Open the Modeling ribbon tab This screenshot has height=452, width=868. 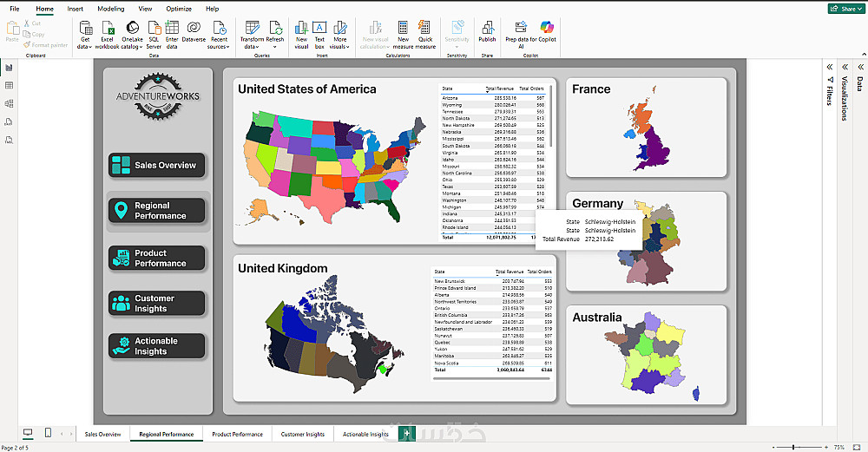point(111,9)
